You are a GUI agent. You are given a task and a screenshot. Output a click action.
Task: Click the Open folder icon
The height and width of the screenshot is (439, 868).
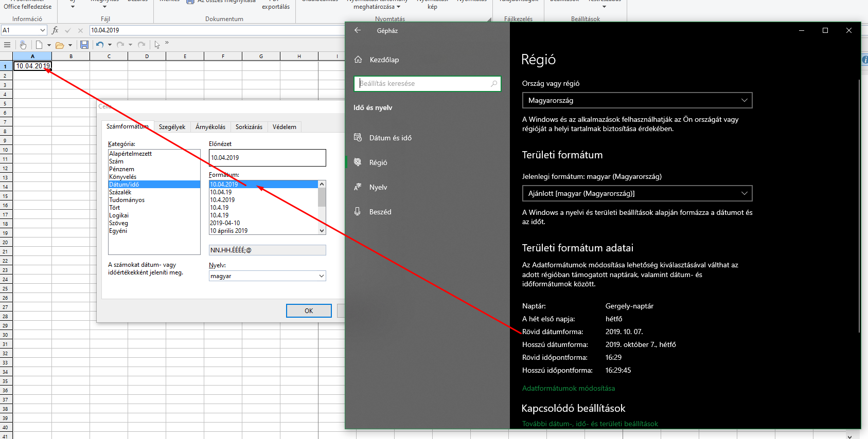click(x=60, y=45)
